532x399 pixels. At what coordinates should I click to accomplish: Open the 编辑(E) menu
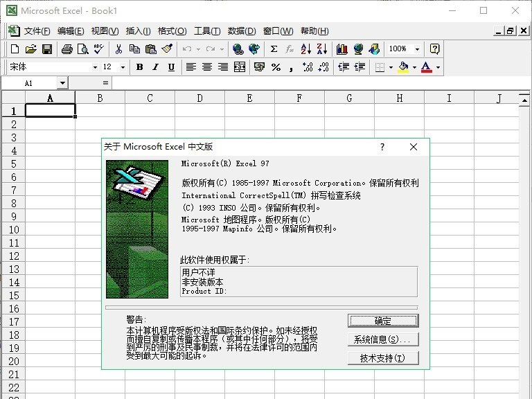click(x=71, y=31)
